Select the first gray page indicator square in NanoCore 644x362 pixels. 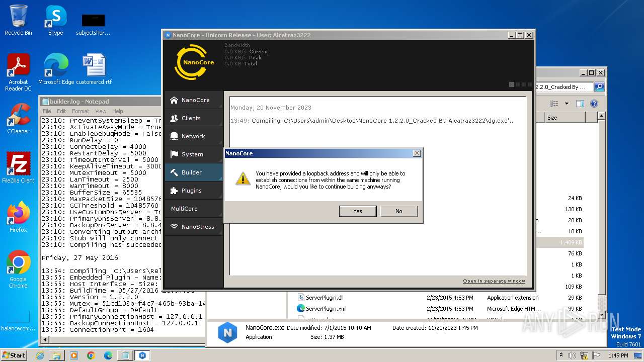(x=512, y=84)
